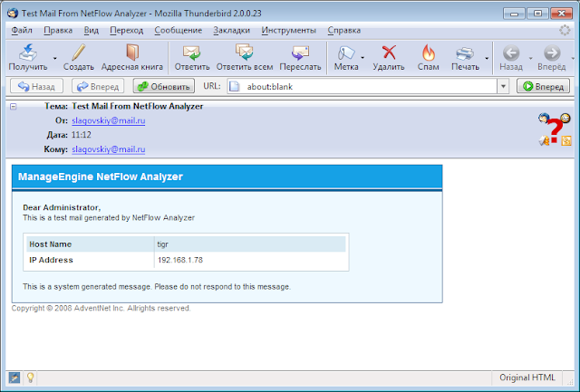
Task: Open the Справка menu
Action: click(344, 30)
